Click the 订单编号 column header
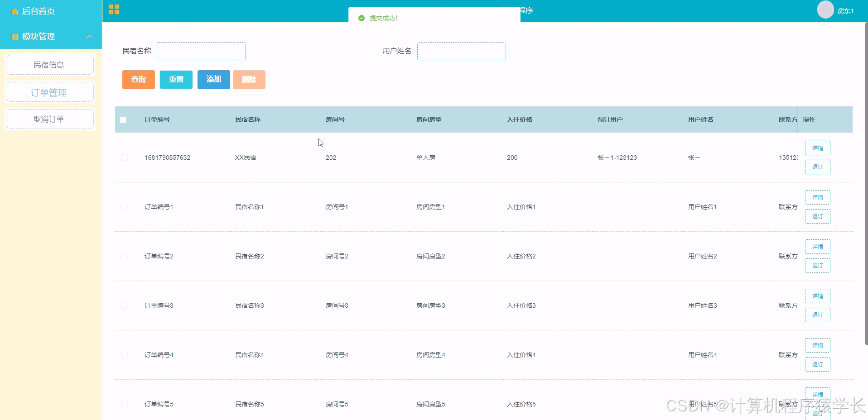 [x=157, y=119]
